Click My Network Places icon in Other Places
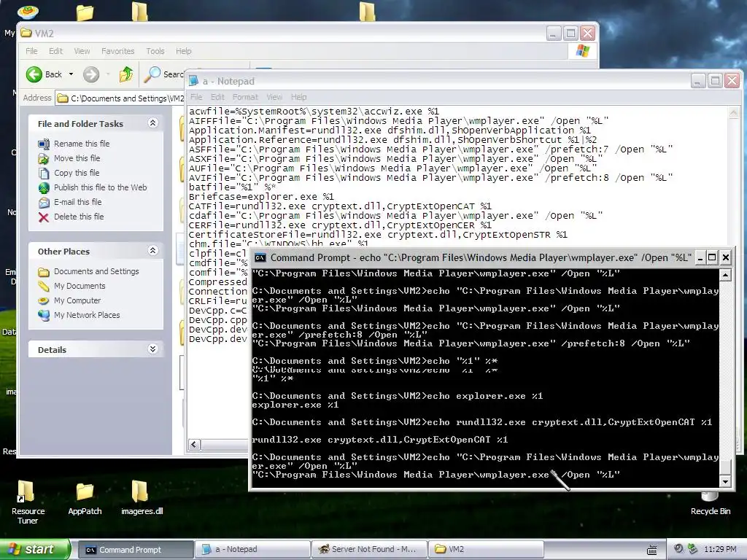 (44, 315)
